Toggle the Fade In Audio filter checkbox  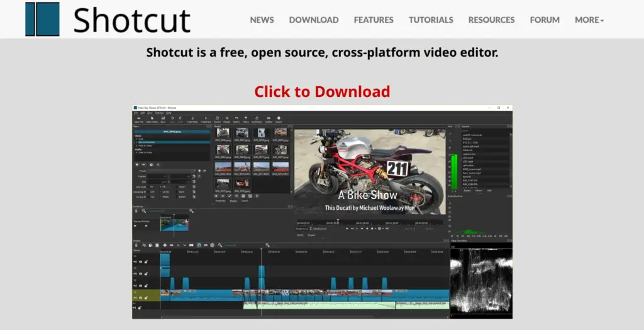(137, 152)
